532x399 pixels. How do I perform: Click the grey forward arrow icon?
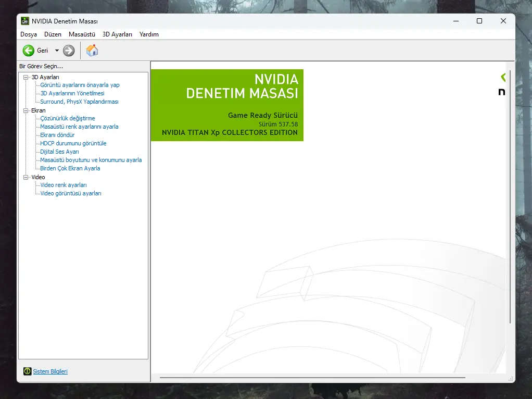pos(69,51)
